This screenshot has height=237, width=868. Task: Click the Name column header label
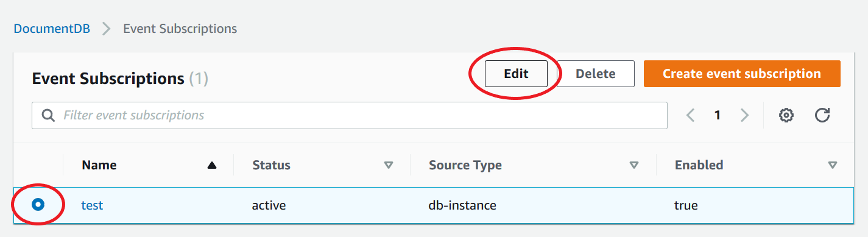[x=99, y=165]
